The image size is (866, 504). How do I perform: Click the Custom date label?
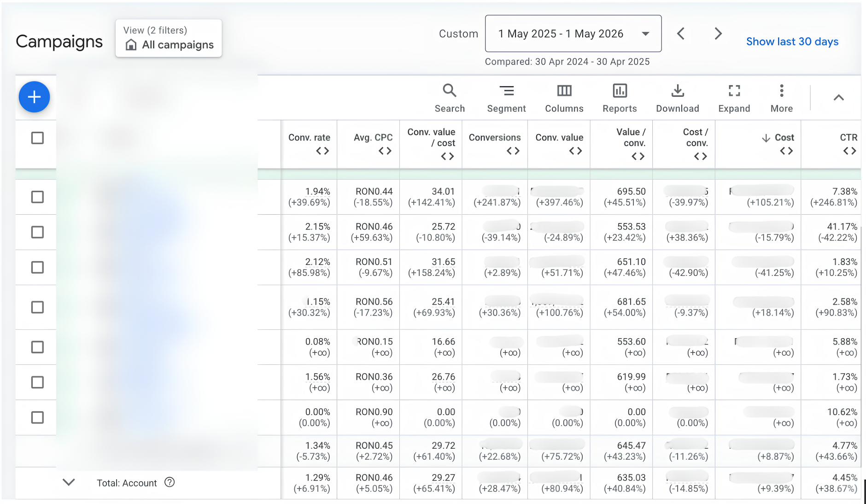(x=458, y=34)
